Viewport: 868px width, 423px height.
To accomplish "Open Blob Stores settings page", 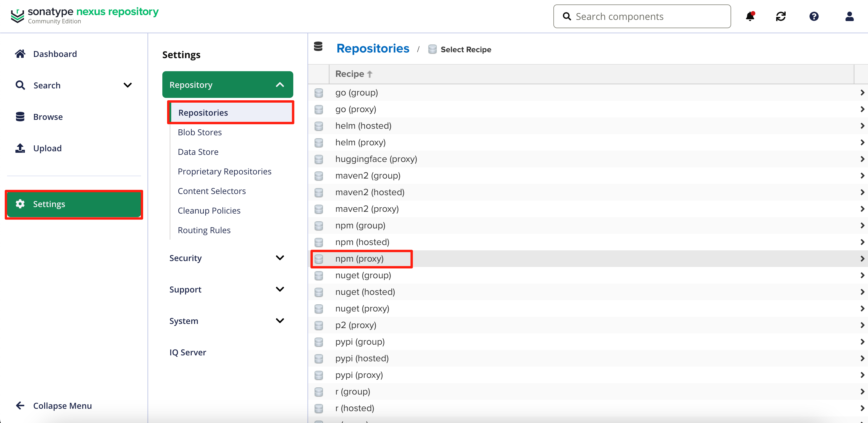I will 199,132.
